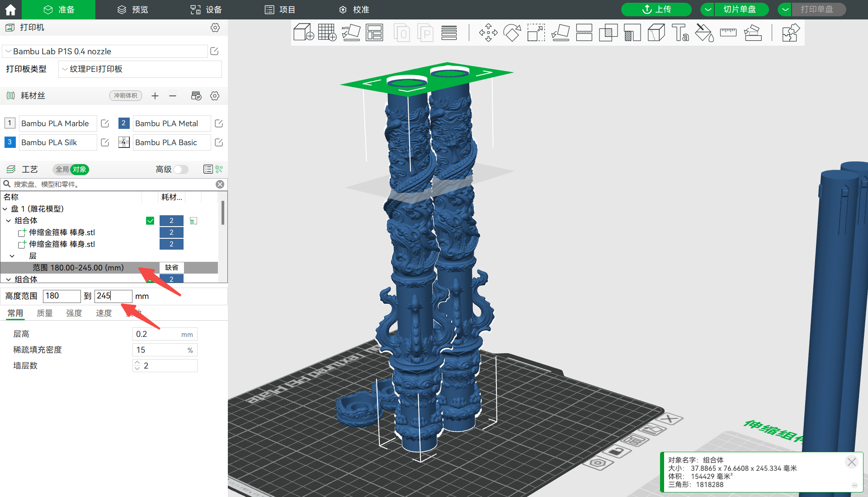The width and height of the screenshot is (868, 497).
Task: Select the Color painting bucket tool
Action: (704, 33)
